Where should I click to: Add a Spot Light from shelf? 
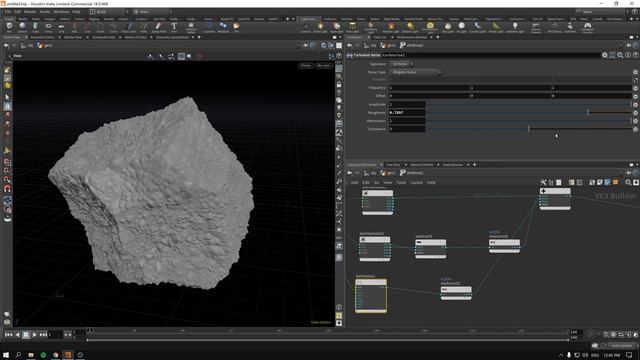point(337,27)
